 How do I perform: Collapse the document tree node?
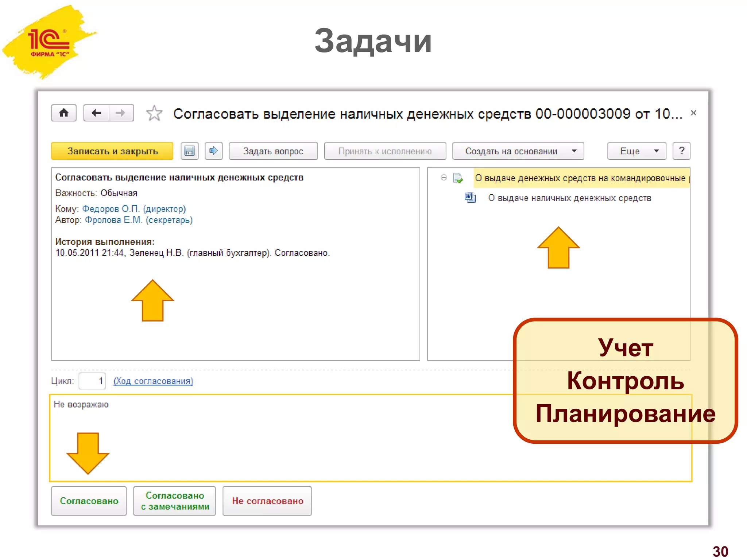pos(444,178)
